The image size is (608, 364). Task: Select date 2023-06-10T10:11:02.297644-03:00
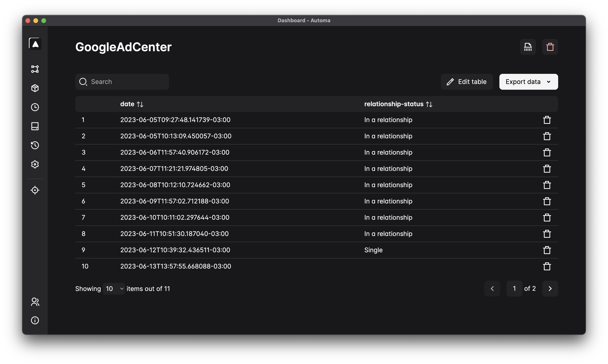175,217
